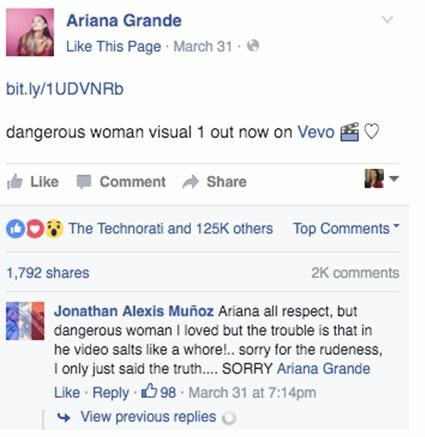The image size is (425, 437).
Task: Open the bit.ly/1UDVNRb link
Action: click(65, 89)
